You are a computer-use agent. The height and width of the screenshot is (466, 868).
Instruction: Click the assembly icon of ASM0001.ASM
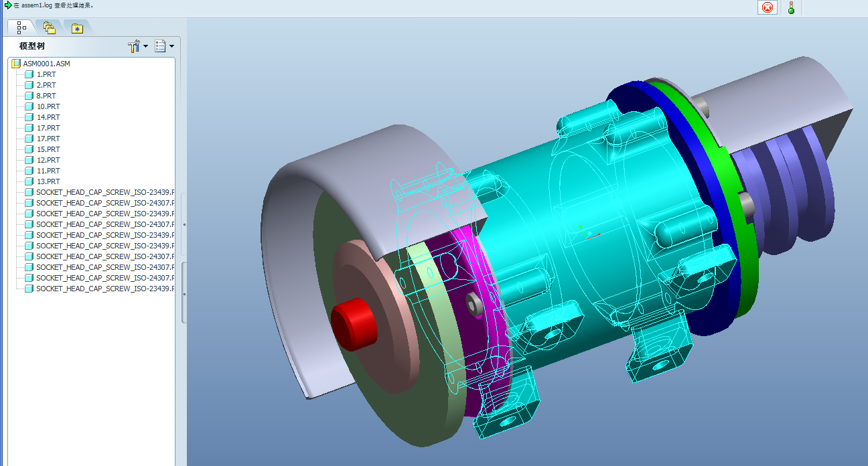tap(16, 64)
